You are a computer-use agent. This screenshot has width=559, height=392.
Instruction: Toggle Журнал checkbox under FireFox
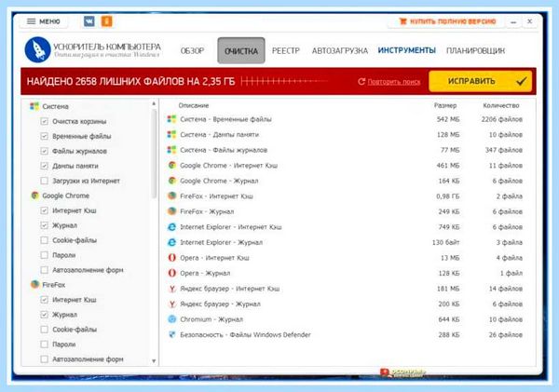click(x=44, y=315)
